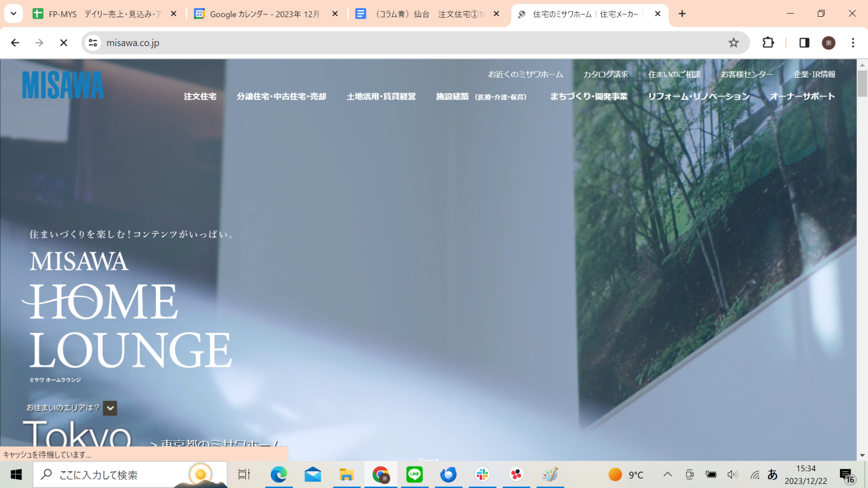Open 分譲住宅・中古住宅・売却 menu
The width and height of the screenshot is (868, 488).
[281, 96]
